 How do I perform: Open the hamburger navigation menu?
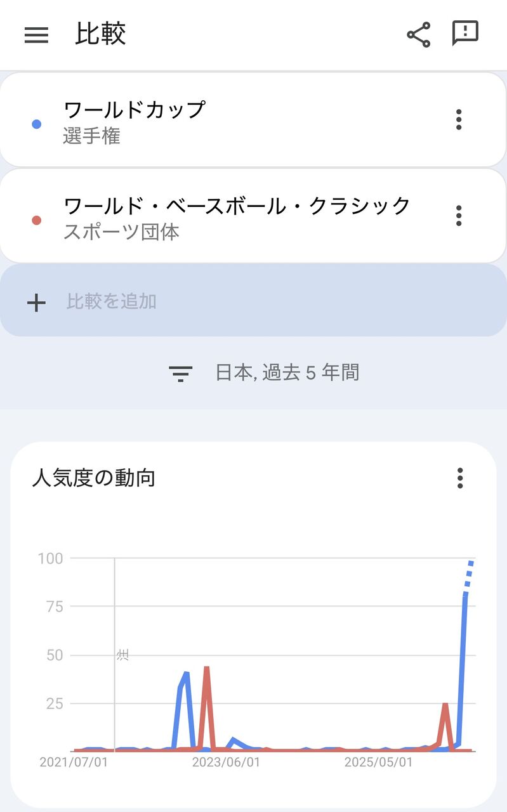[36, 35]
